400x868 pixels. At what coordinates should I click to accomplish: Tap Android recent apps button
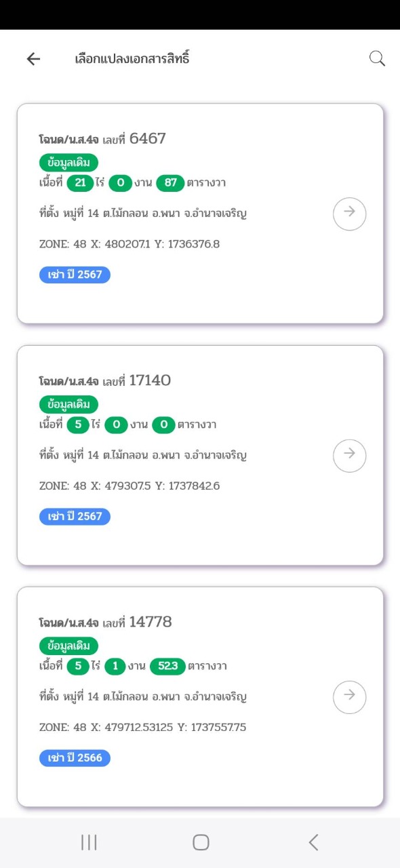(89, 842)
